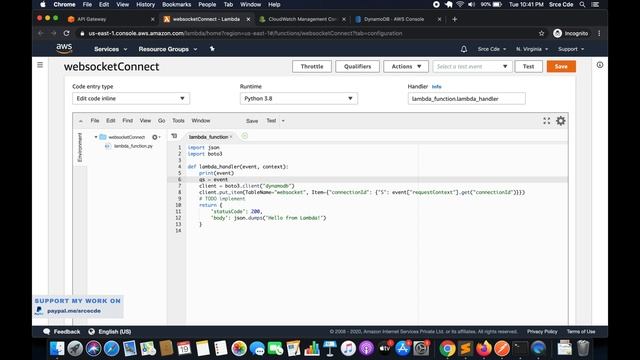Collapse the editor menu bar arrow
Image resolution: width=640 pixels, height=360 pixels.
click(81, 121)
